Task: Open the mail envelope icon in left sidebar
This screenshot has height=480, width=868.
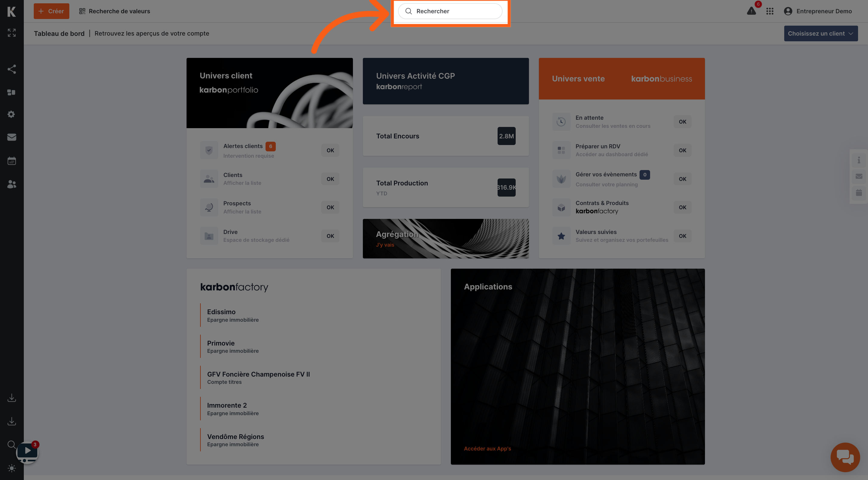Action: [x=11, y=137]
